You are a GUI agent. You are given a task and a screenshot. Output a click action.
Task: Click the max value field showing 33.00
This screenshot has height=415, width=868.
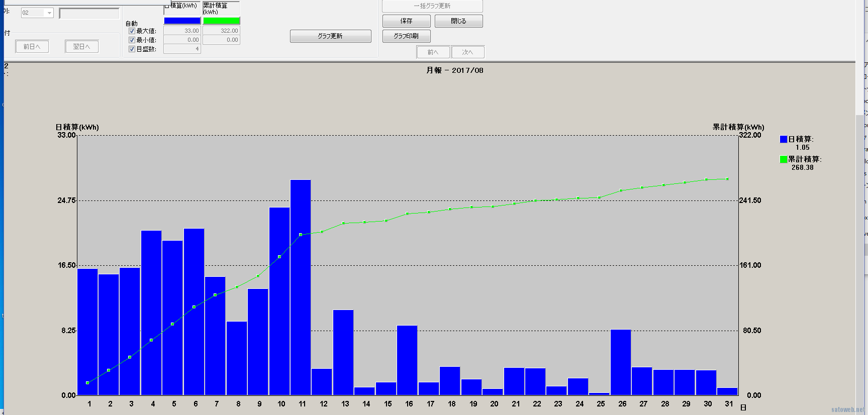click(x=182, y=31)
